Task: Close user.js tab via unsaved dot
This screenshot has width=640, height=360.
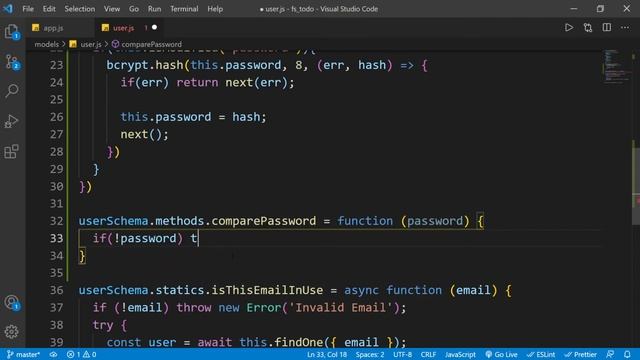Action: [154, 28]
